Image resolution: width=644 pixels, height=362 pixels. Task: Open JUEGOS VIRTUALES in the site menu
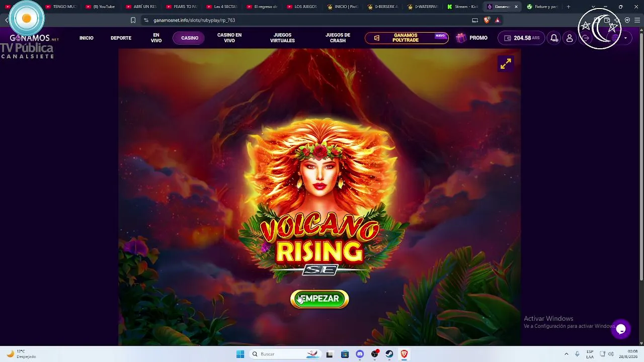pos(282,38)
